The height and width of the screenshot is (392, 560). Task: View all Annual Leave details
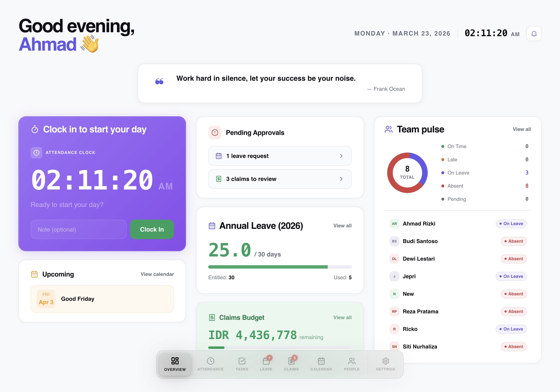342,226
